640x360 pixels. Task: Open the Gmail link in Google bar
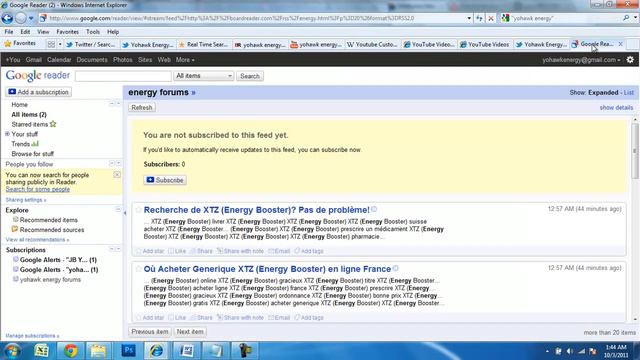pyautogui.click(x=33, y=60)
